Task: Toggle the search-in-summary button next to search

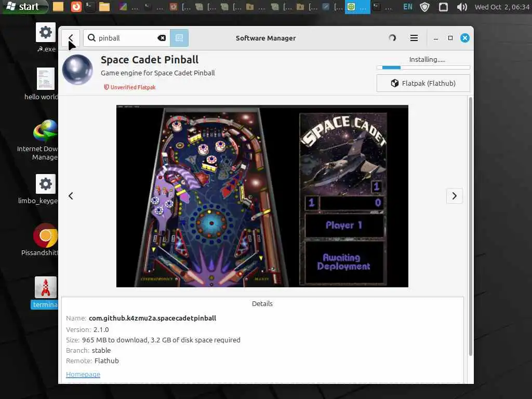Action: pyautogui.click(x=179, y=38)
